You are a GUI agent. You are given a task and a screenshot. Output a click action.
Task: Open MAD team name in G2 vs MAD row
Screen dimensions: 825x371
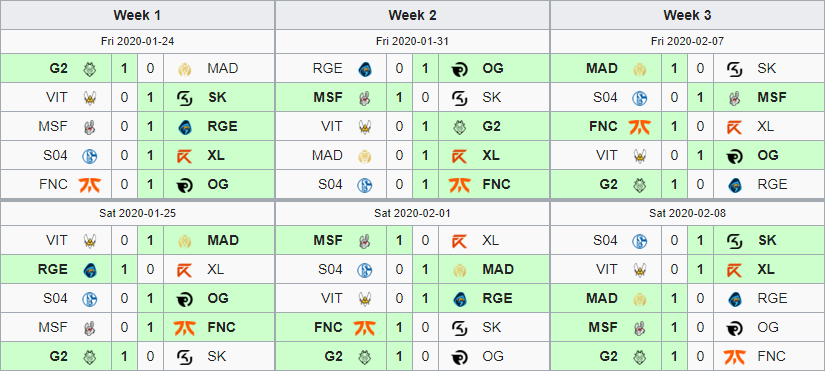[223, 68]
